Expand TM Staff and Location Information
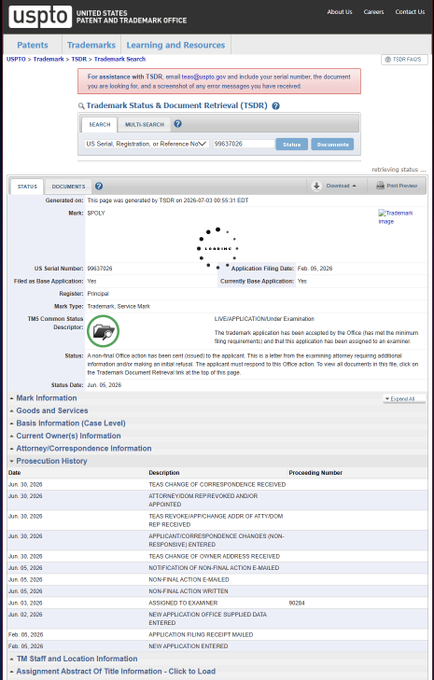This screenshot has height=680, width=434. tap(77, 659)
